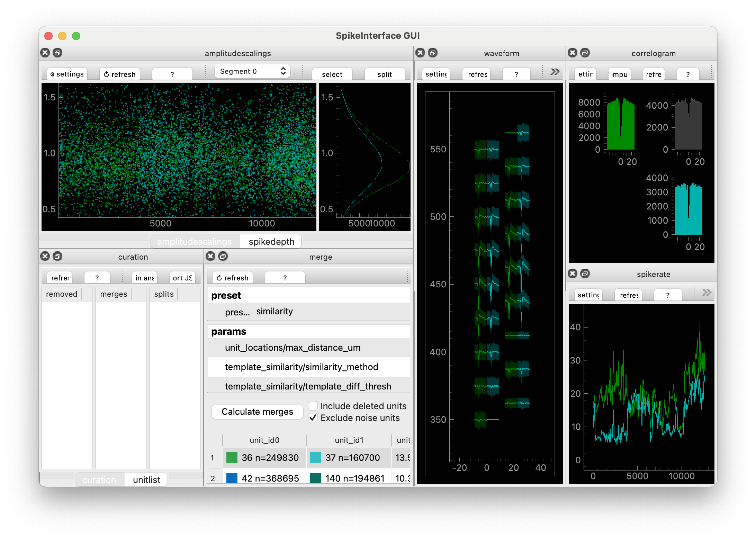
Task: Click the select button in amplitudescalings
Action: point(332,74)
